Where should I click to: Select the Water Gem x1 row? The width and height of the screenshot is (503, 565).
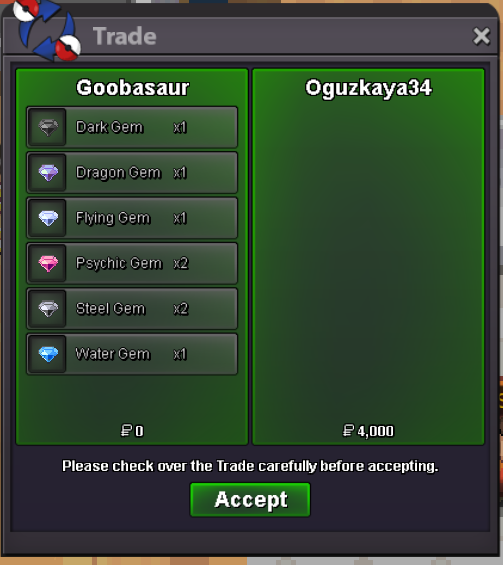click(x=132, y=354)
